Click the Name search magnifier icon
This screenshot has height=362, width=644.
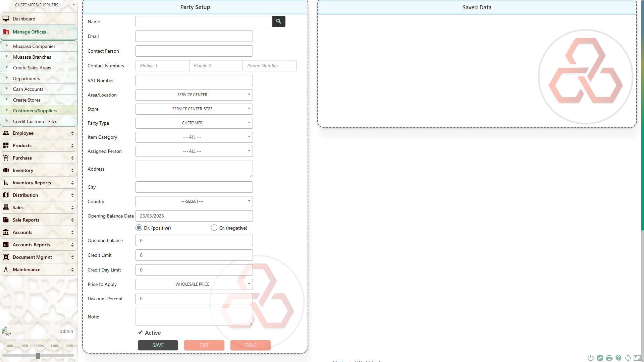point(278,21)
